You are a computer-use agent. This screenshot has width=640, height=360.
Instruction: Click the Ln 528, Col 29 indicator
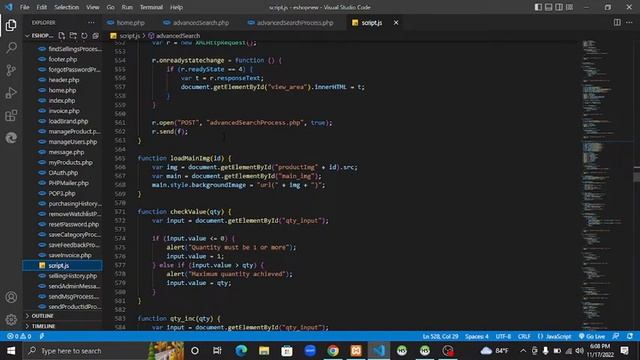coord(440,336)
